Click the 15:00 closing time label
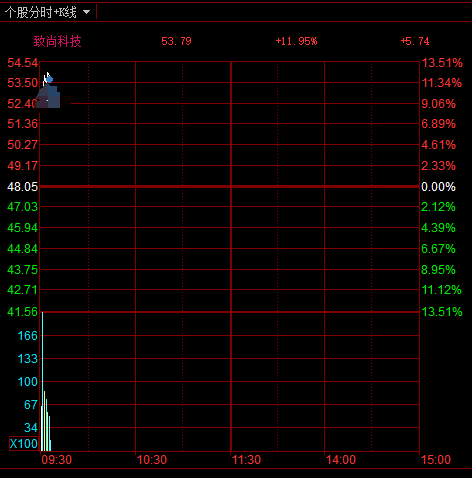 pos(436,460)
